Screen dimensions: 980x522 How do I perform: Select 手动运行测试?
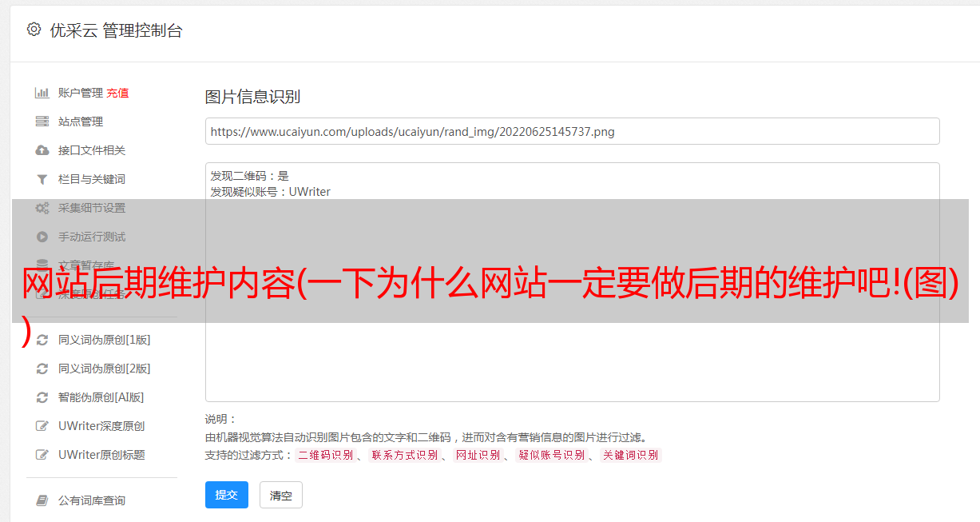tap(92, 237)
